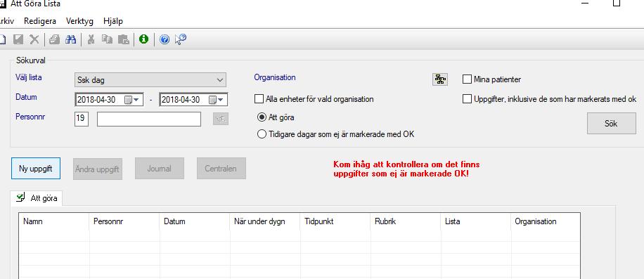Click the printer toolbar icon
Image resolution: width=644 pixels, height=279 pixels.
pos(55,39)
